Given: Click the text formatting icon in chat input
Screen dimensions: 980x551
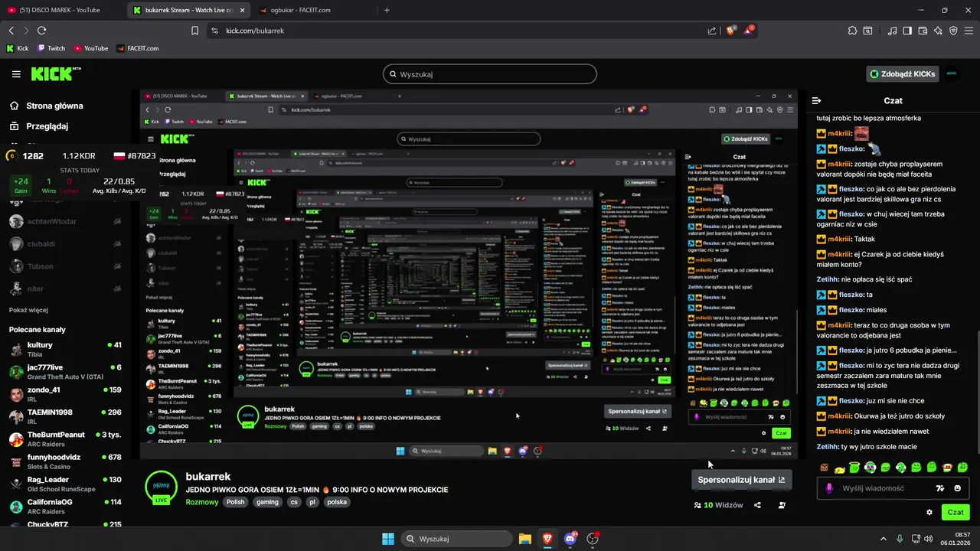Looking at the screenshot, I should point(940,488).
